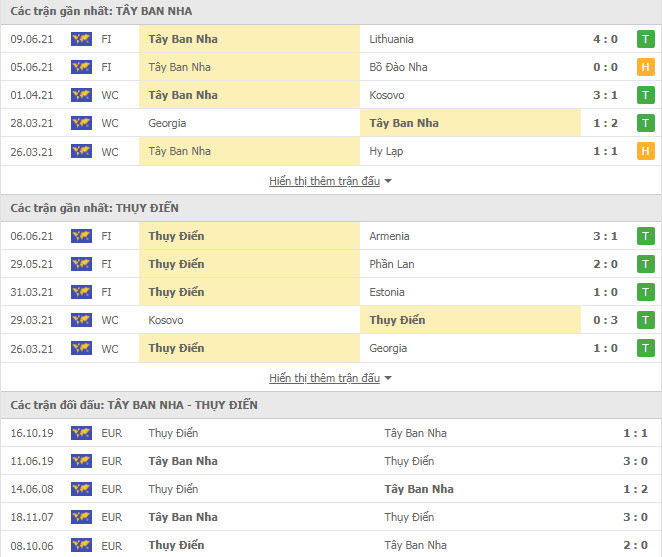Click the 1 : 2 score for 14.06.08 match
The height and width of the screenshot is (557, 662).
point(635,489)
